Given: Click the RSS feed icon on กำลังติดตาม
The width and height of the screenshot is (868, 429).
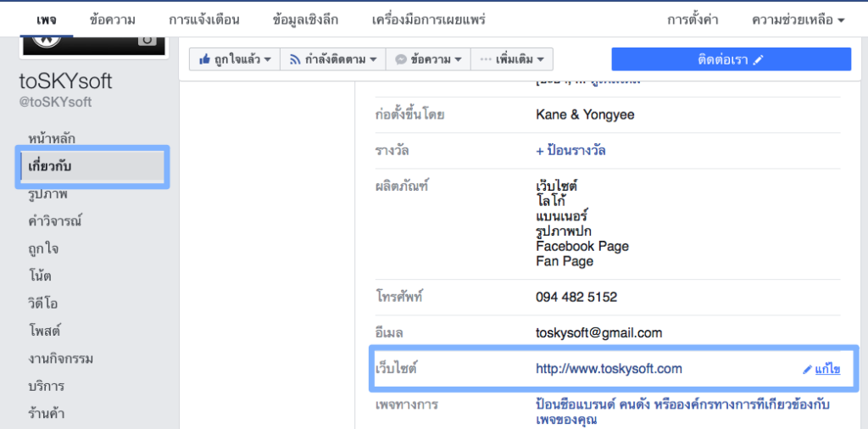Looking at the screenshot, I should [296, 59].
